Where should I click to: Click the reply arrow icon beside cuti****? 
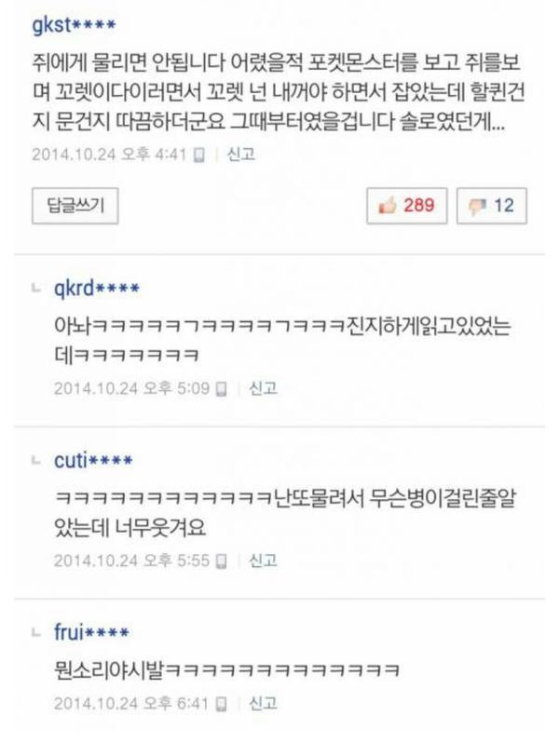tap(36, 460)
